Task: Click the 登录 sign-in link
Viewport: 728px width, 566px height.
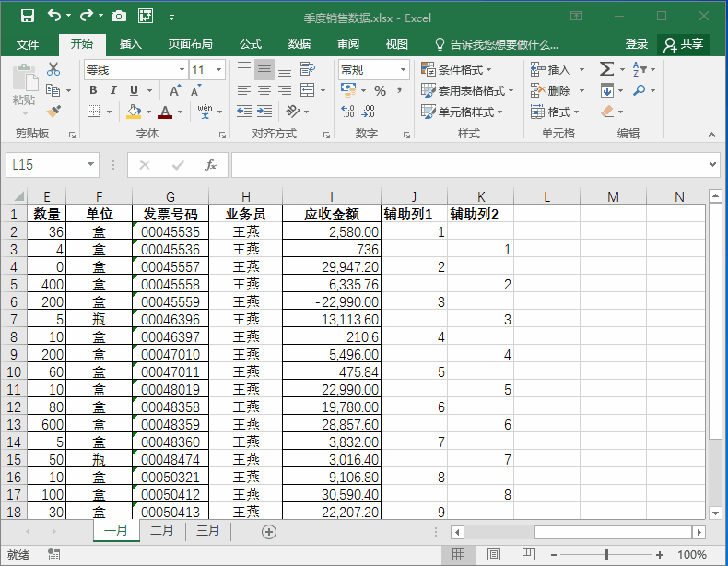Action: coord(636,44)
